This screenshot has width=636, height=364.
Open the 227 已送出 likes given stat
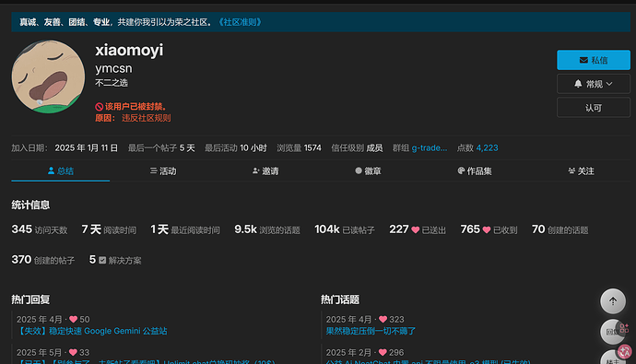click(418, 229)
